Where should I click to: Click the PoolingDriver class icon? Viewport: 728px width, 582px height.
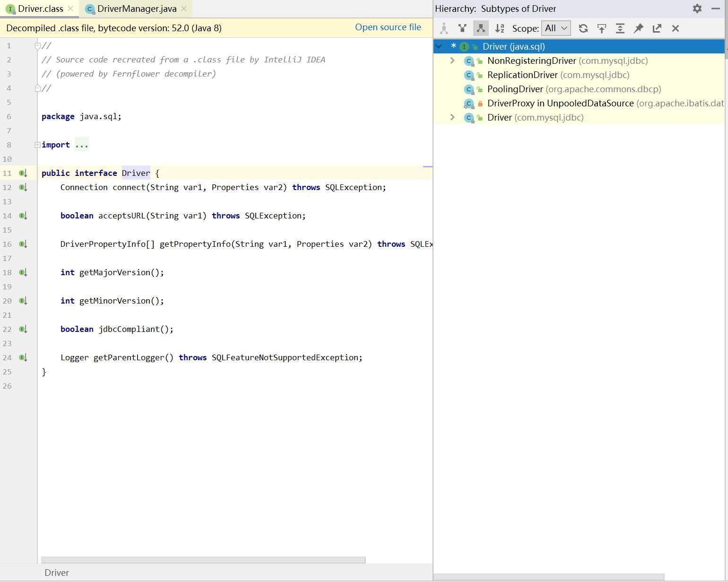pos(469,89)
